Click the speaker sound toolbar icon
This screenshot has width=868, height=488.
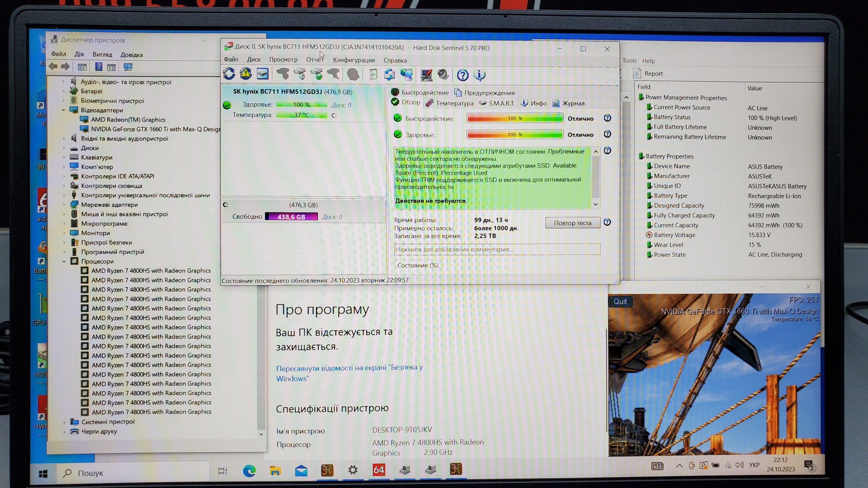443,75
